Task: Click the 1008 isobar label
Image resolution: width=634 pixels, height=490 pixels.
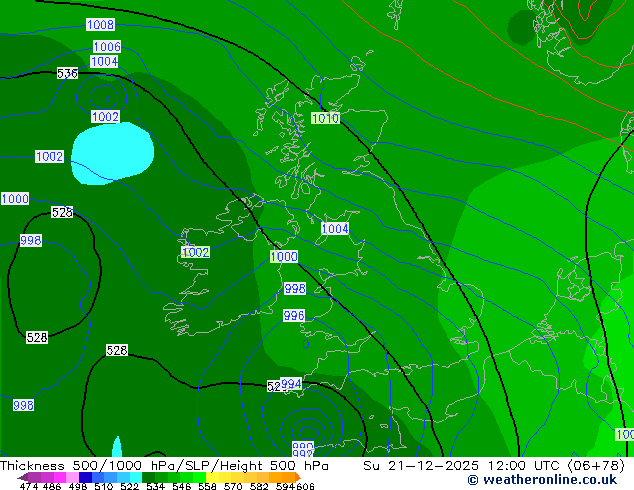Action: click(x=100, y=25)
